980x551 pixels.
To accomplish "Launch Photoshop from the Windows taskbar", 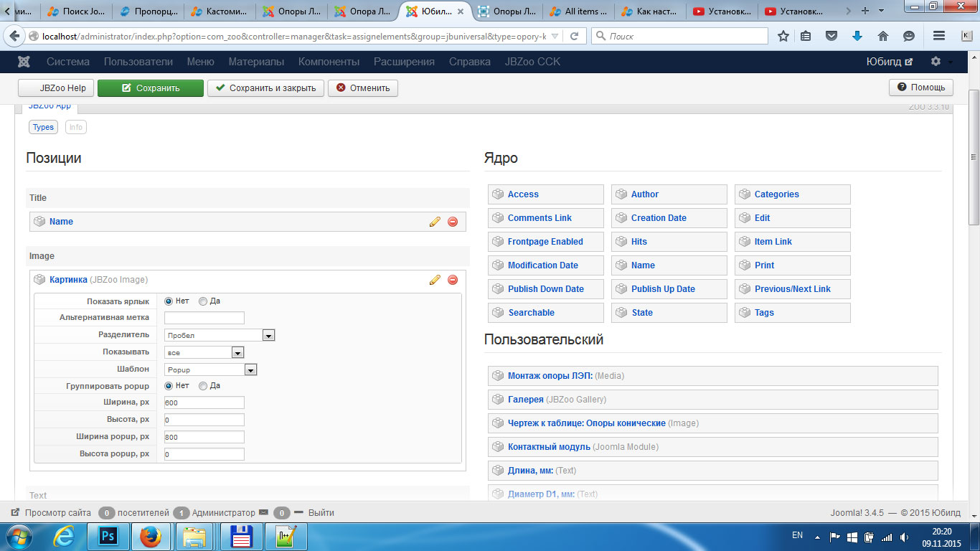I will (x=108, y=536).
